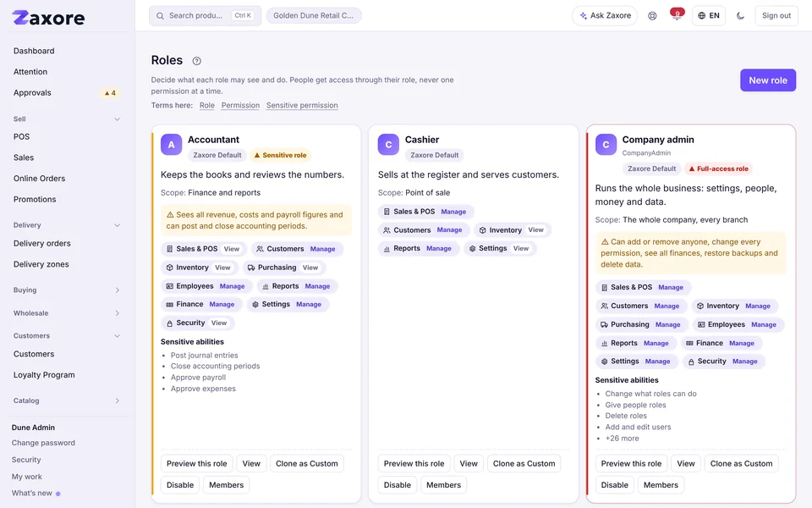The width and height of the screenshot is (812, 508).
Task: Click the Company admin role avatar icon
Action: coord(606,145)
